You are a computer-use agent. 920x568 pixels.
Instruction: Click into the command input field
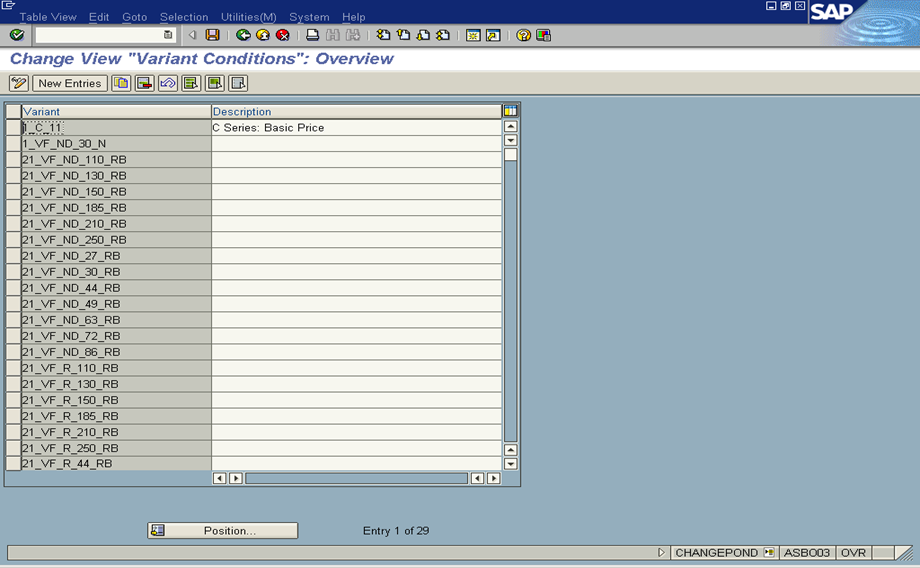pyautogui.click(x=100, y=35)
